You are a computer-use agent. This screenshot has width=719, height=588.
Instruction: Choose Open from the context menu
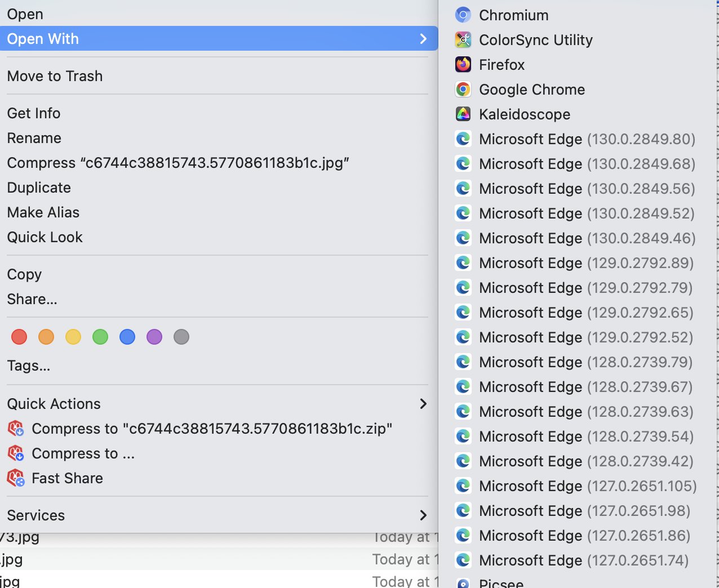point(219,14)
